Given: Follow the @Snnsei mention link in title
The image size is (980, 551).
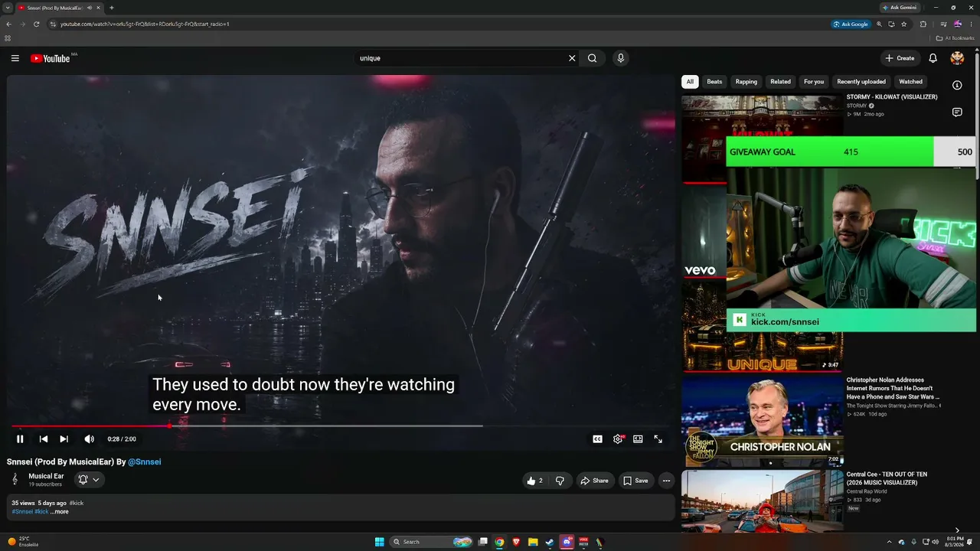Looking at the screenshot, I should pyautogui.click(x=144, y=462).
